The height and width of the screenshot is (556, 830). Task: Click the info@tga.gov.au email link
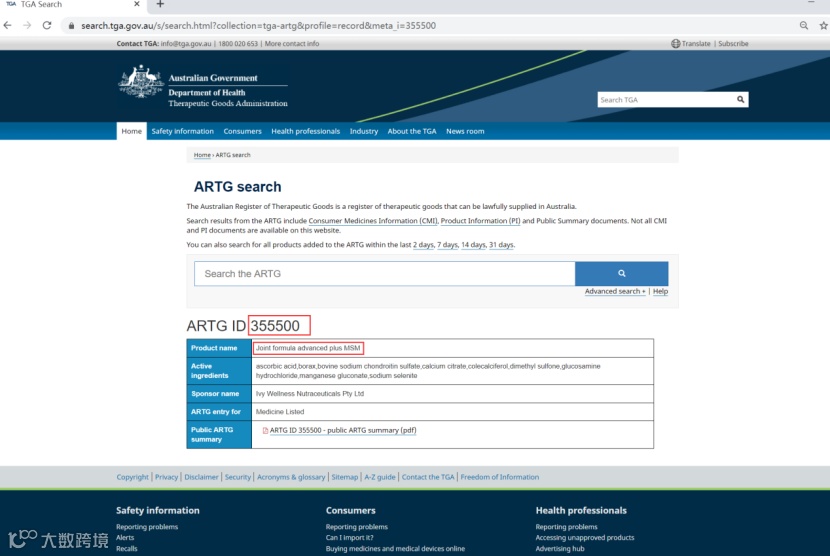tap(186, 43)
